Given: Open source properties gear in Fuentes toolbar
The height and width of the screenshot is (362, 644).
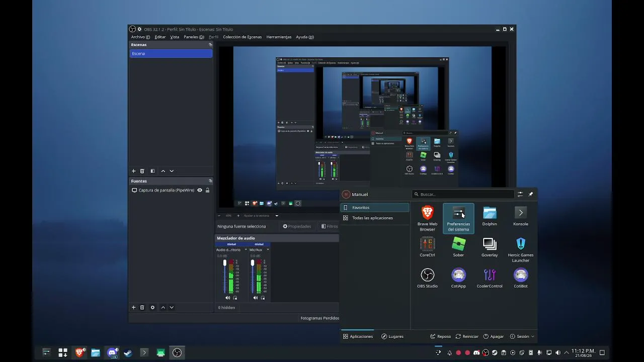Looking at the screenshot, I should [x=152, y=307].
